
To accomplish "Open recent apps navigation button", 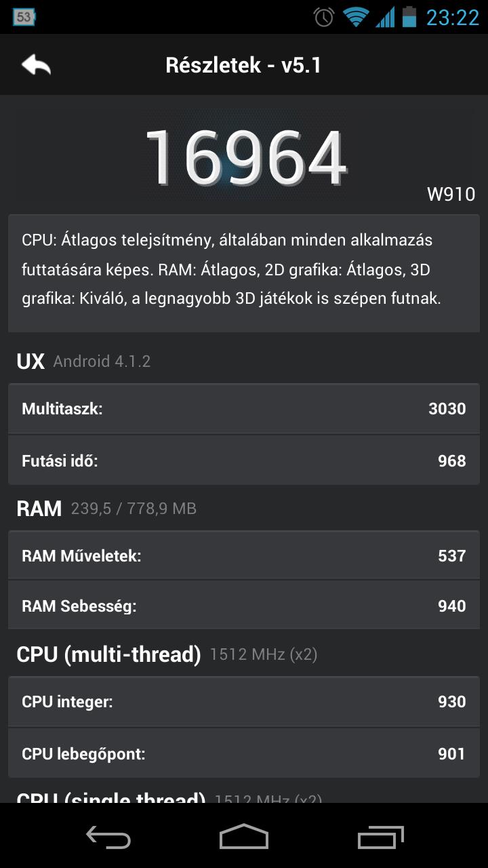I will tap(380, 837).
